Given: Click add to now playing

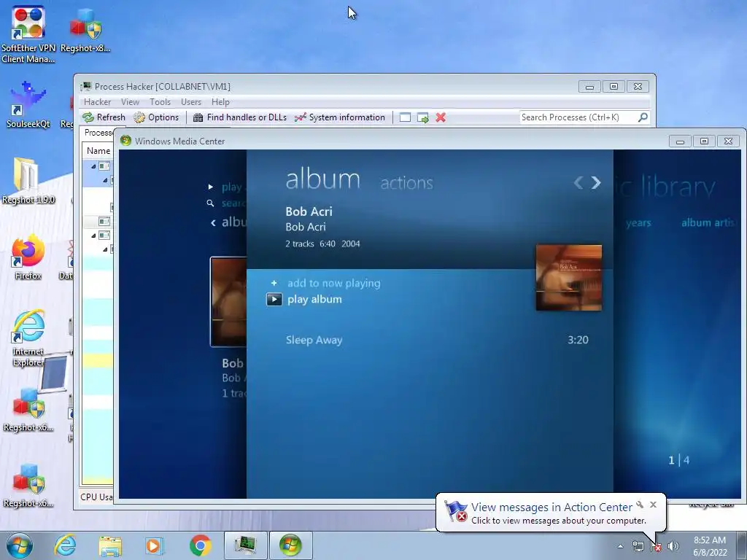Looking at the screenshot, I should click(x=334, y=284).
